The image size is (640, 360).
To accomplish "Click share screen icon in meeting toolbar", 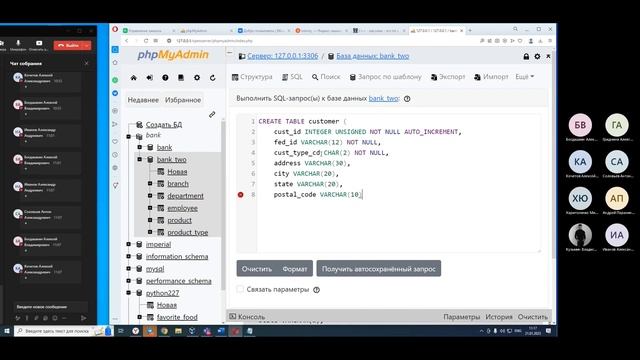I will pos(39,45).
